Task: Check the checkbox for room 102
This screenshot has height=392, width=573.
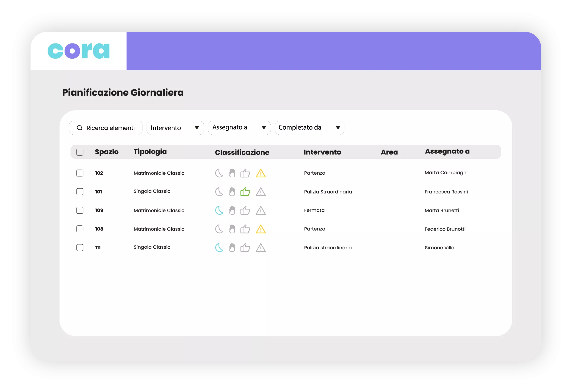Action: pos(80,173)
